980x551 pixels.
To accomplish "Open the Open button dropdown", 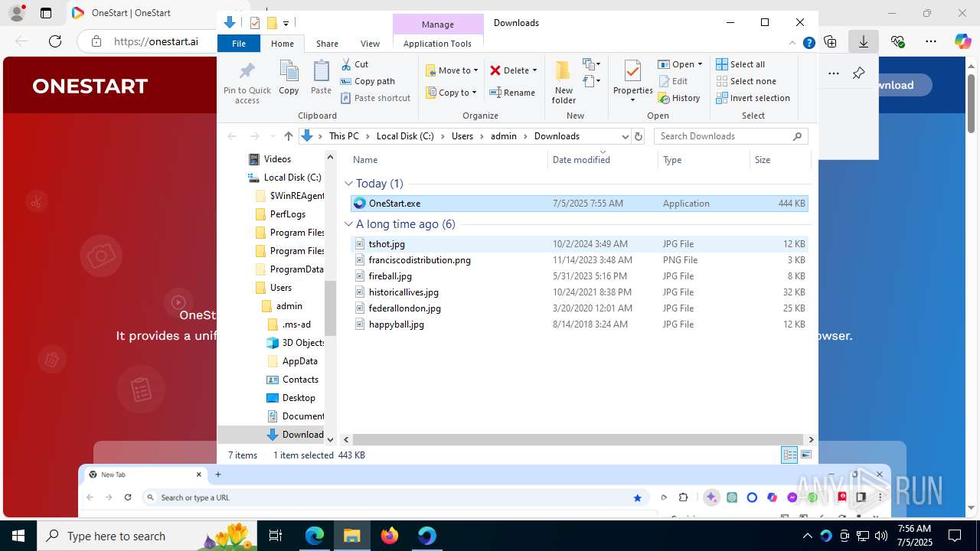I will point(700,64).
